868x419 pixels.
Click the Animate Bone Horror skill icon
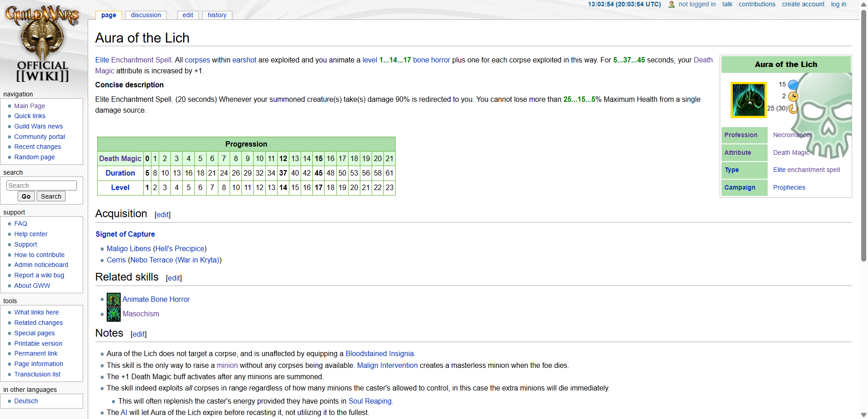point(113,300)
